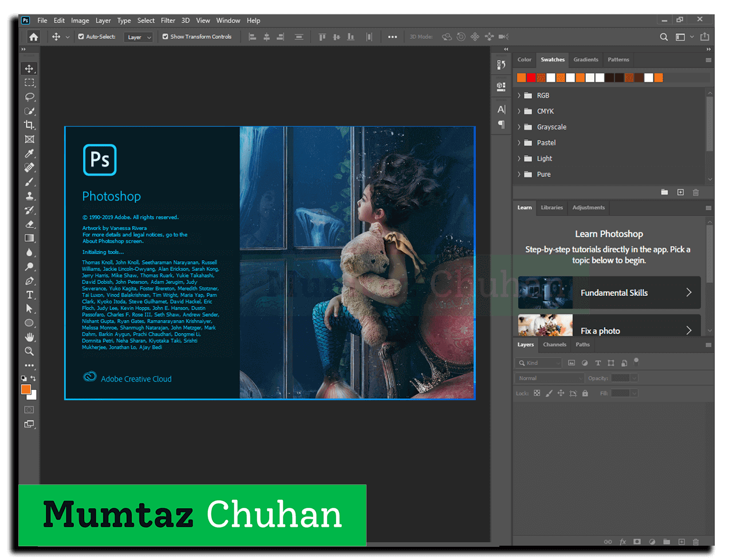Image resolution: width=733 pixels, height=560 pixels.
Task: Select the Zoom tool
Action: point(30,351)
